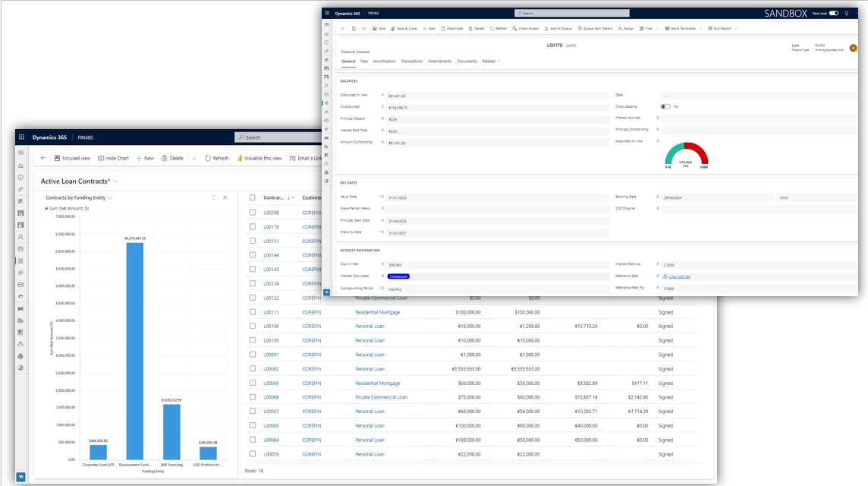Switch to the Amortisation tab
This screenshot has height=486, width=868.
[384, 61]
